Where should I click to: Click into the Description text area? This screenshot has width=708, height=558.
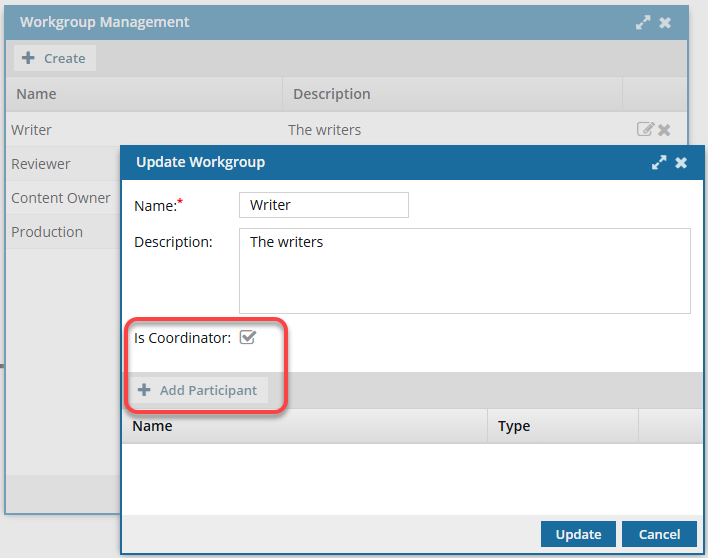click(464, 271)
